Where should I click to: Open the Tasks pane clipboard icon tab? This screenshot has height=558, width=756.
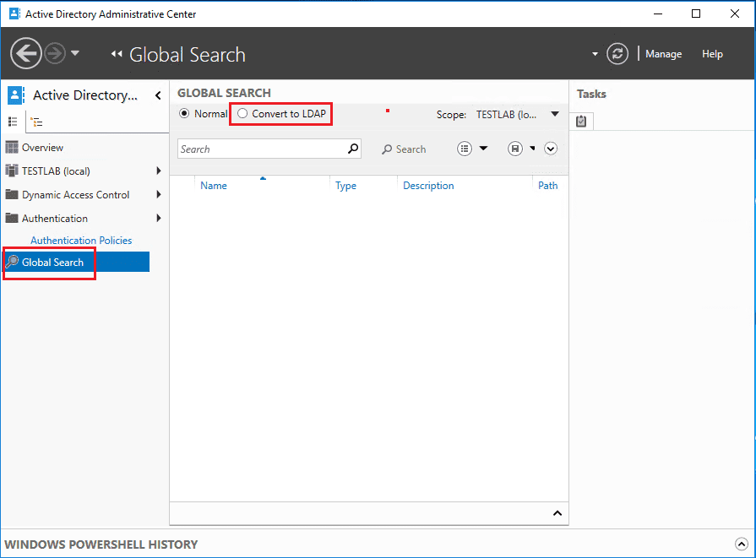tap(581, 122)
